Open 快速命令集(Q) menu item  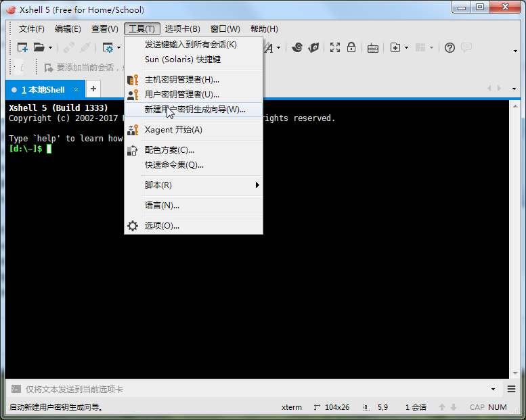point(194,165)
